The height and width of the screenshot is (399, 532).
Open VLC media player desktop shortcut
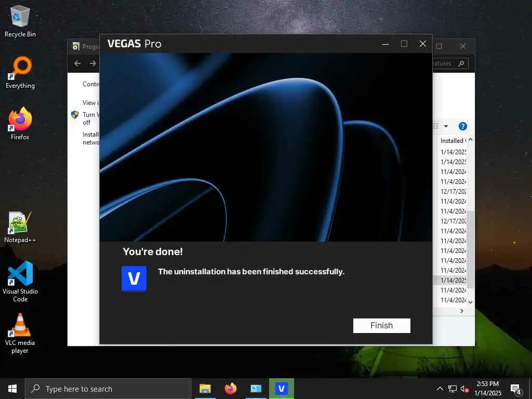[x=20, y=334]
